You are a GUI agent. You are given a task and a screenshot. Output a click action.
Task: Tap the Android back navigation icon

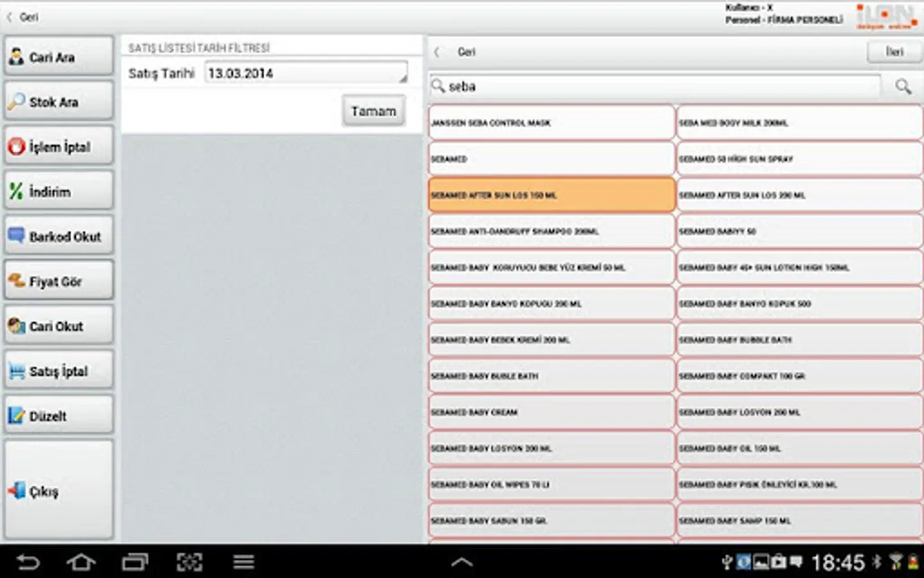click(x=28, y=563)
